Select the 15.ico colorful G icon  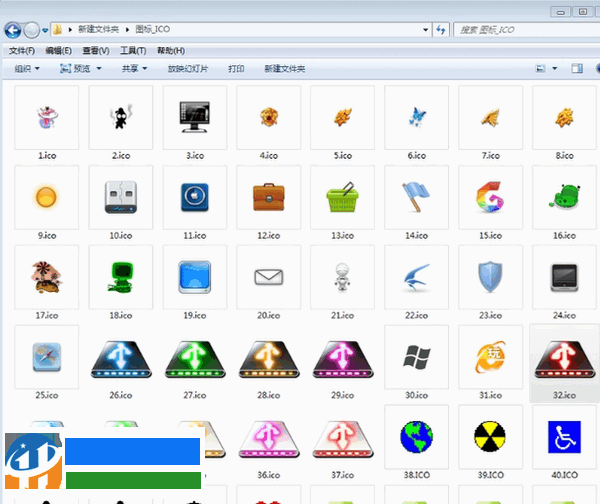tap(490, 197)
